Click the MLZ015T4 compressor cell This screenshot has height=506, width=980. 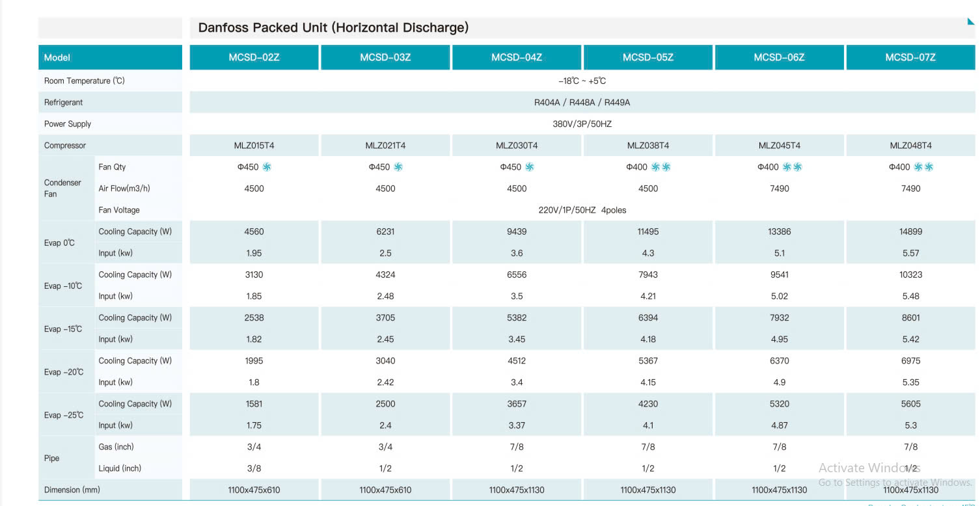pyautogui.click(x=254, y=146)
